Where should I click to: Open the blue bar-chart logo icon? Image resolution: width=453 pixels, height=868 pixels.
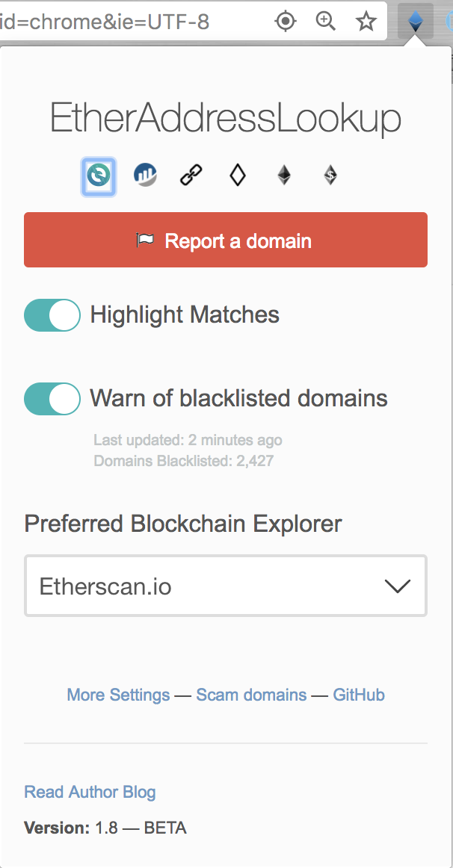click(145, 176)
